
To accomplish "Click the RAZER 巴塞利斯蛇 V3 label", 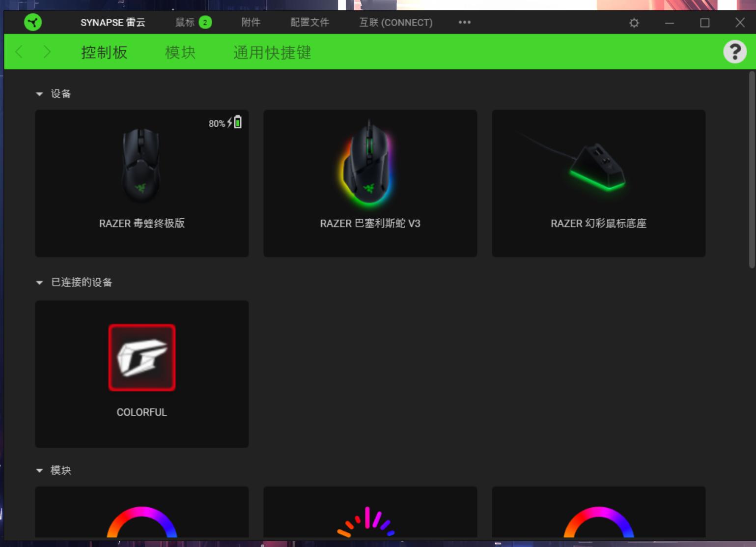I will pos(370,223).
